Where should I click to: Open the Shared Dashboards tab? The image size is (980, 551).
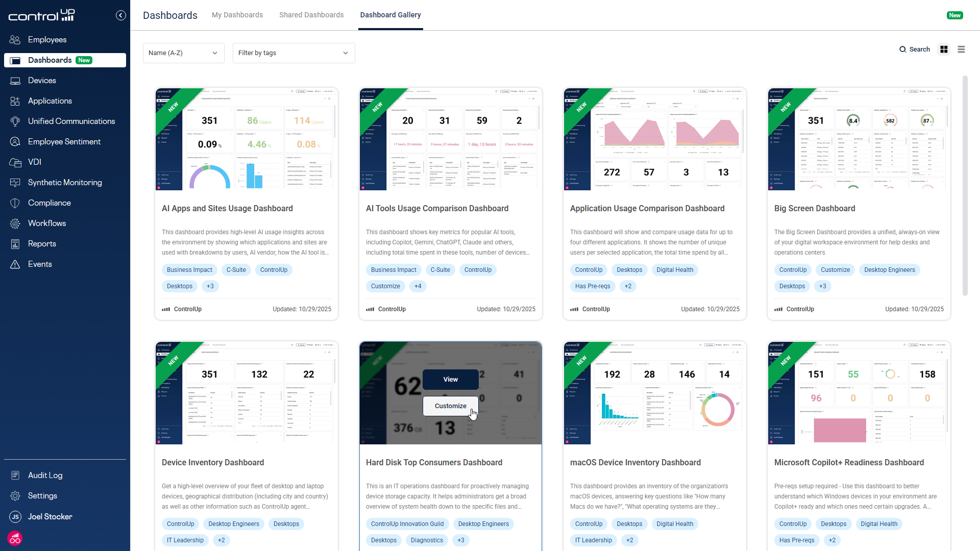(311, 15)
